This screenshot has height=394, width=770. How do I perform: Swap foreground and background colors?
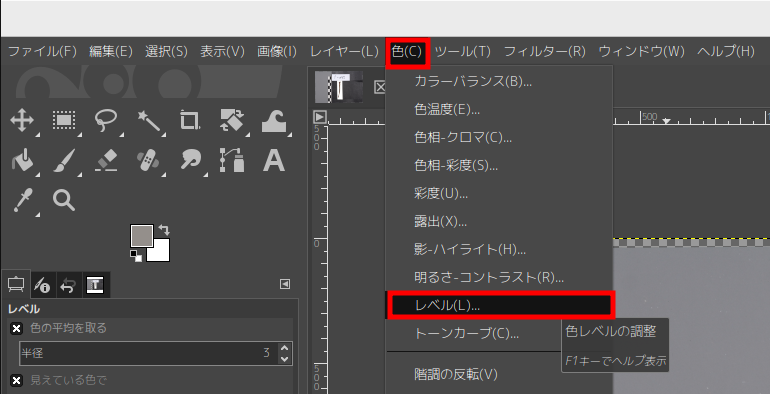click(165, 230)
